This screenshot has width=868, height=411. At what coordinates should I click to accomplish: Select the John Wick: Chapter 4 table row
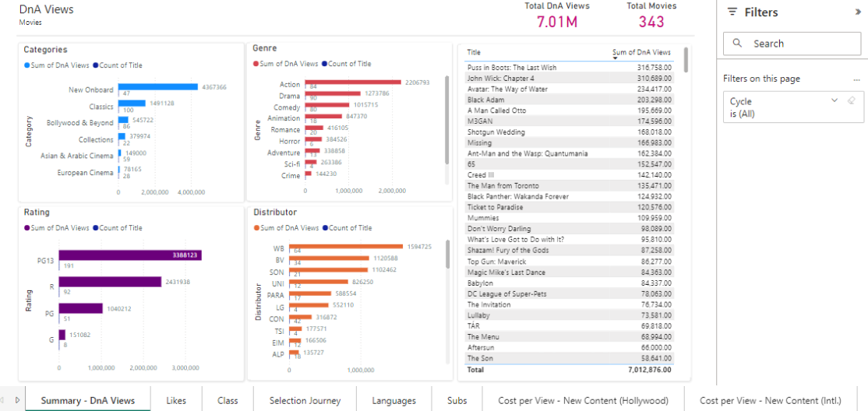(500, 79)
